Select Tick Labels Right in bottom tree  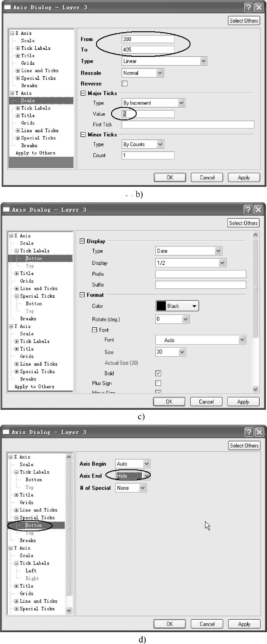pos(32,578)
